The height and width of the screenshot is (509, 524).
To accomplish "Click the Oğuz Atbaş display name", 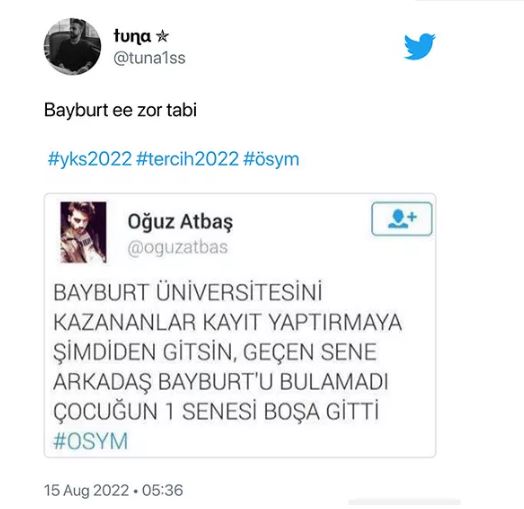I will coord(180,222).
